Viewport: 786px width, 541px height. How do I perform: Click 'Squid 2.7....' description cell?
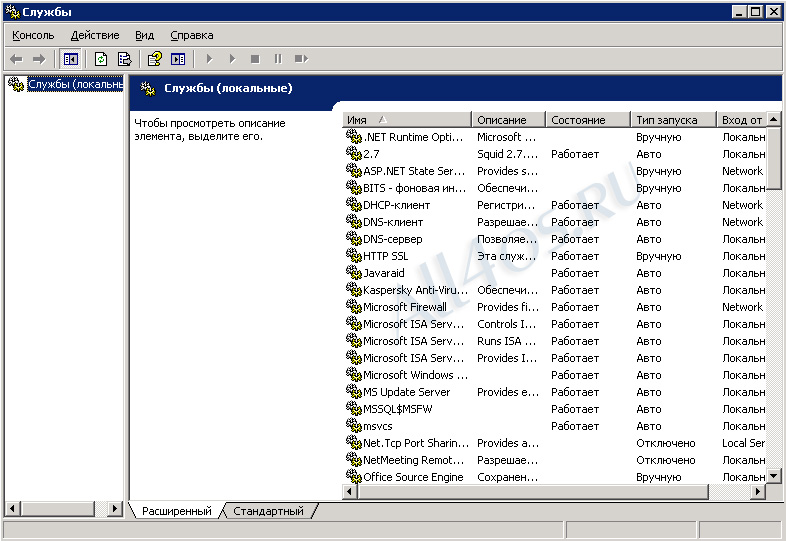tap(507, 153)
